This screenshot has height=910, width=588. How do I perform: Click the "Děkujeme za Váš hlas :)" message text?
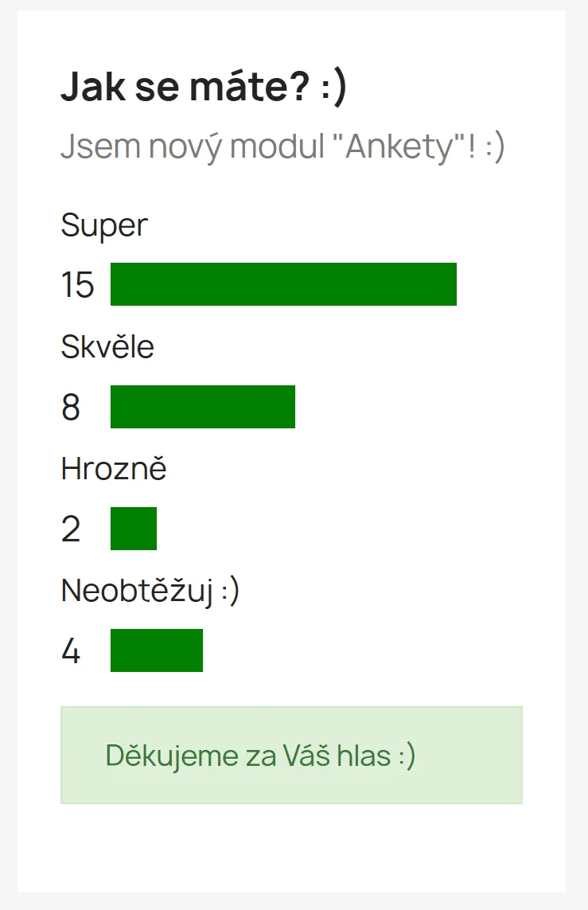[260, 756]
